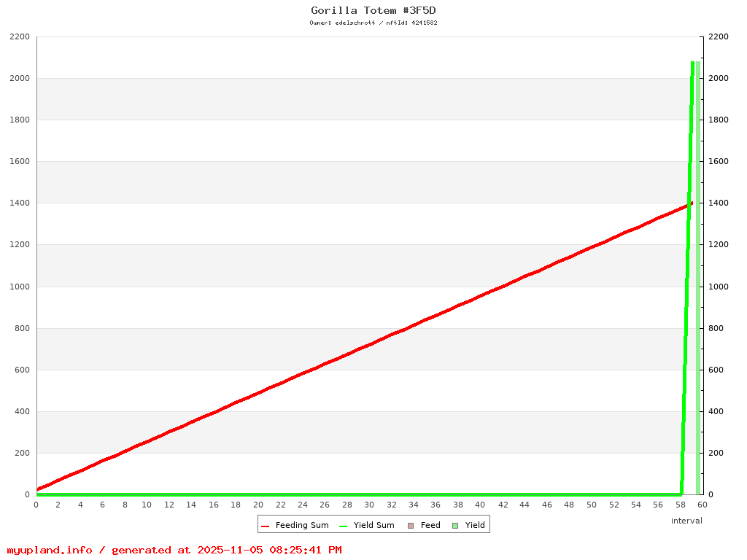Click the green Yield Sum line's top peak
The width and height of the screenshot is (747, 560).
[692, 64]
